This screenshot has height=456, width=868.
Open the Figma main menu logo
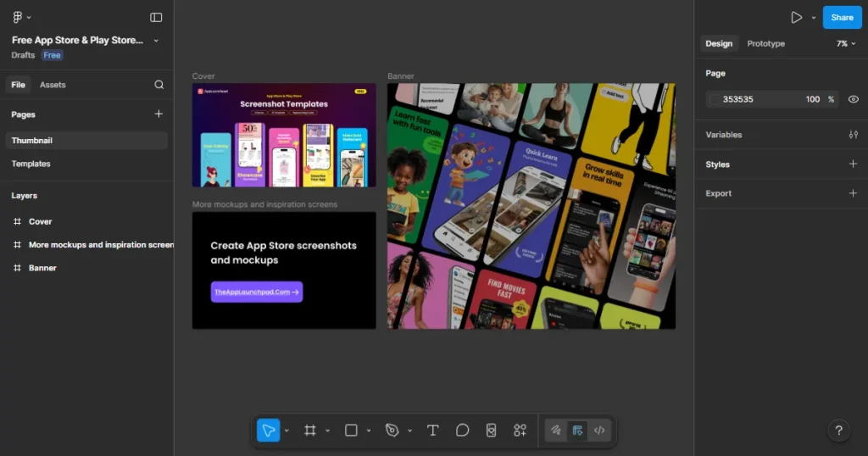tap(17, 17)
